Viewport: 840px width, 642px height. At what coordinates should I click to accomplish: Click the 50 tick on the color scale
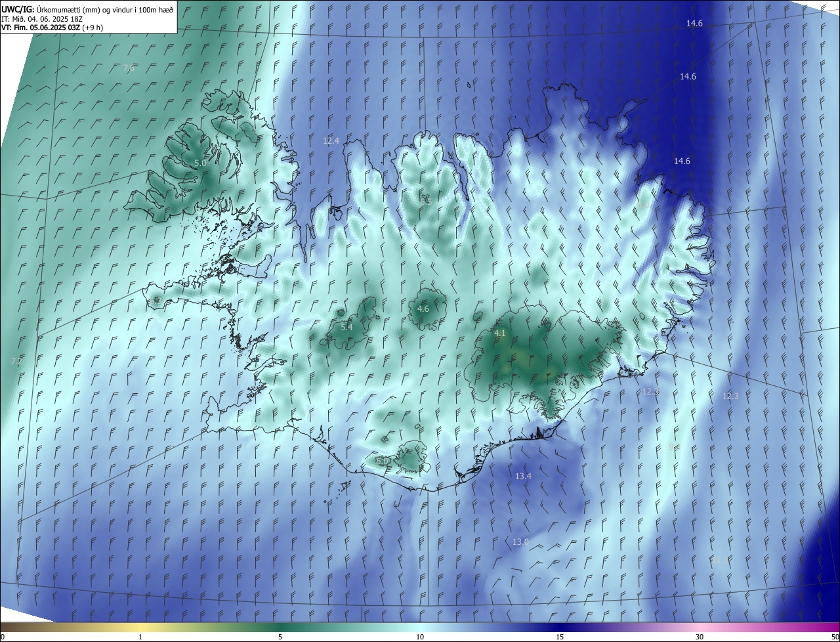click(835, 637)
